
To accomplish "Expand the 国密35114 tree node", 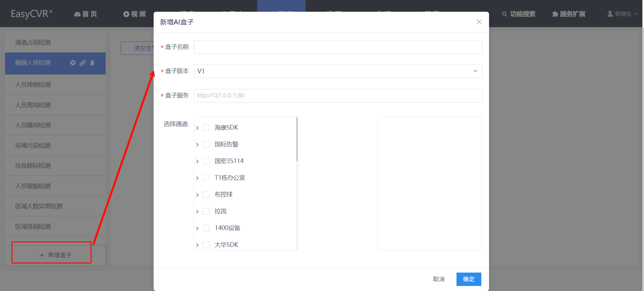I will point(197,161).
